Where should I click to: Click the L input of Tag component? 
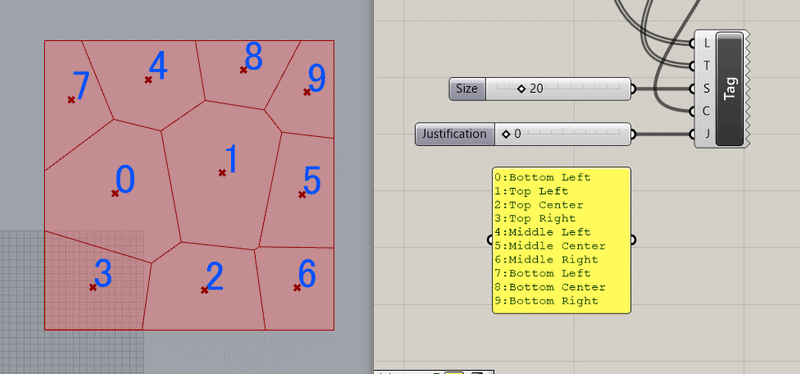pos(706,44)
